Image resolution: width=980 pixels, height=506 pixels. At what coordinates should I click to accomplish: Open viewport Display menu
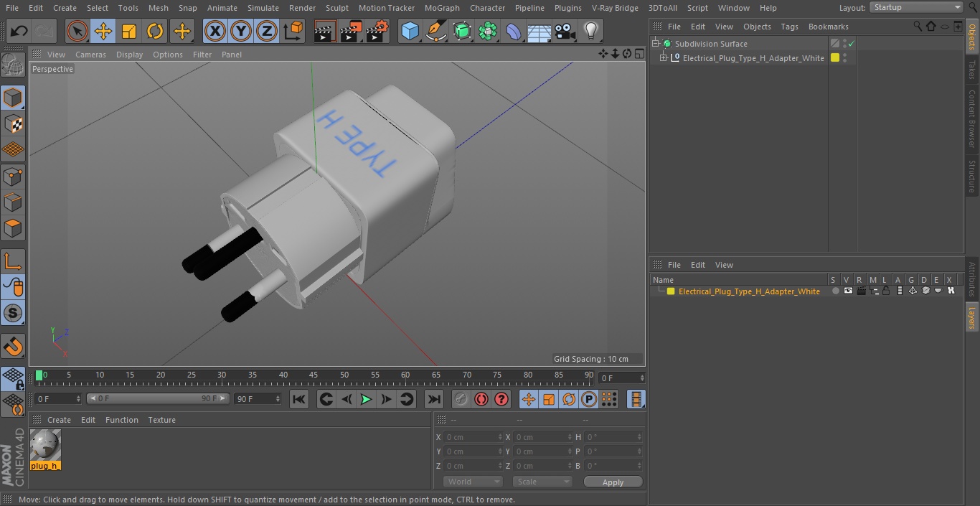tap(129, 55)
